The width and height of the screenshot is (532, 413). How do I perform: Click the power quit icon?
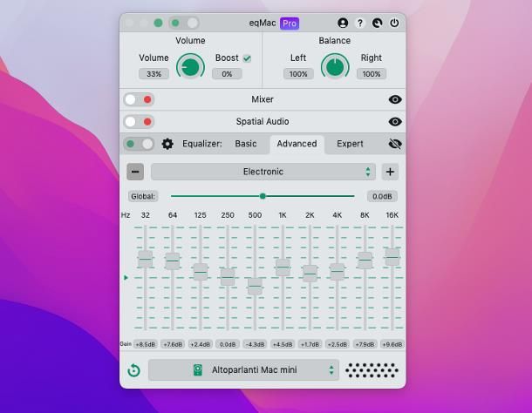[394, 23]
